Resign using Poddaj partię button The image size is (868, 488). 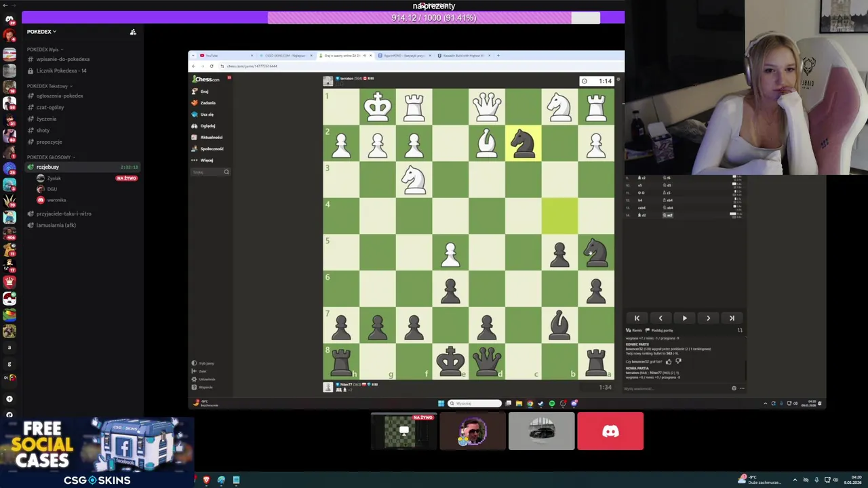click(x=659, y=330)
